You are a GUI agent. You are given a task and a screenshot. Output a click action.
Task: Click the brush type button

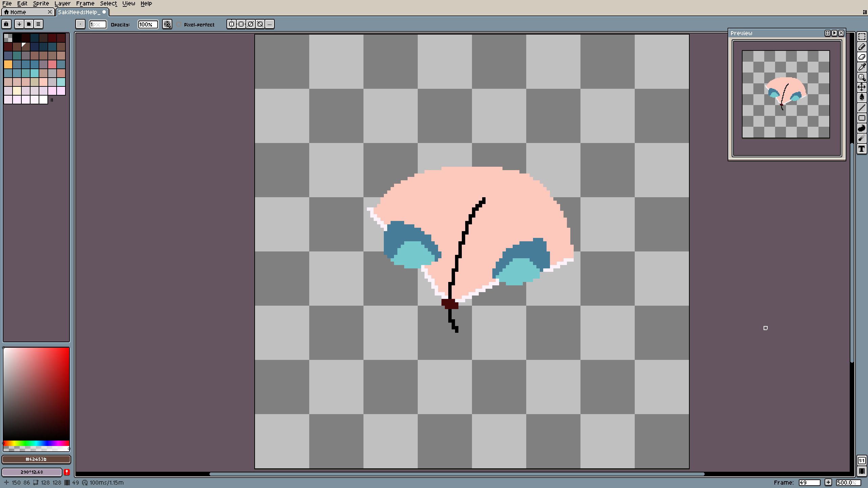[80, 24]
